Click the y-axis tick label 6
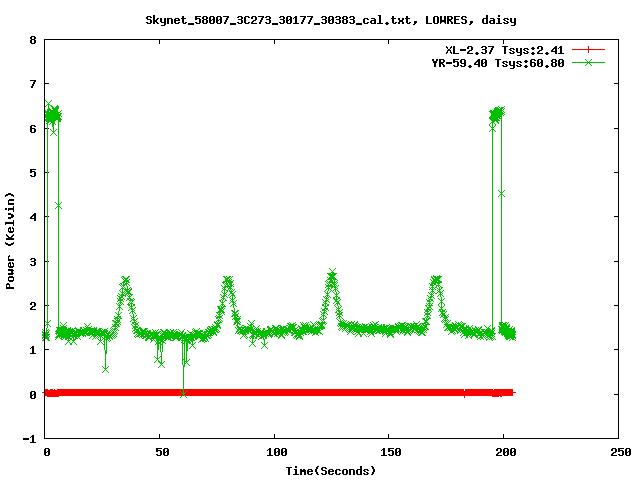640x480 pixels. pyautogui.click(x=33, y=129)
